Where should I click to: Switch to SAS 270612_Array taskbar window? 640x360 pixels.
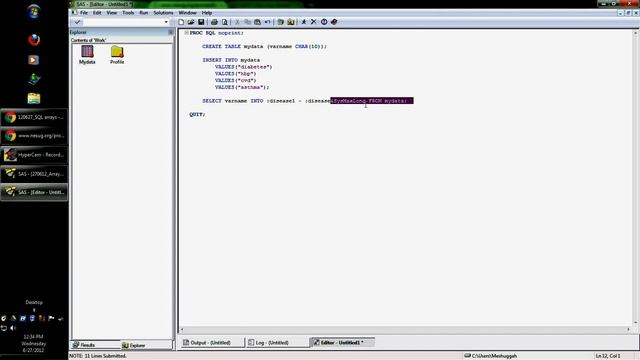pos(34,173)
